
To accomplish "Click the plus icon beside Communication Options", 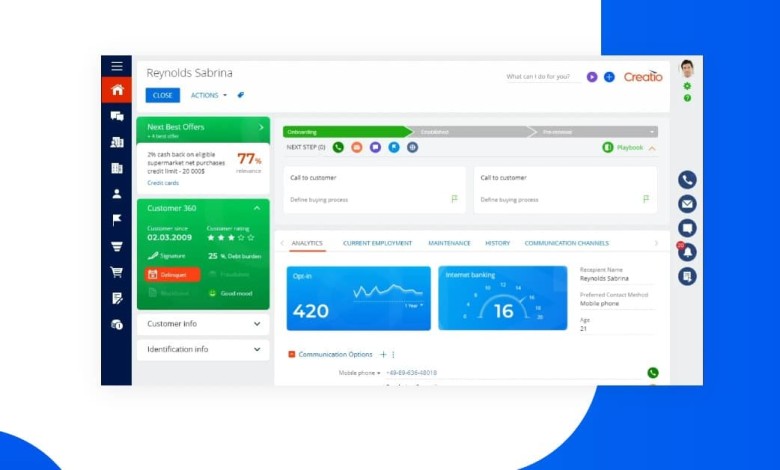I will click(x=383, y=355).
